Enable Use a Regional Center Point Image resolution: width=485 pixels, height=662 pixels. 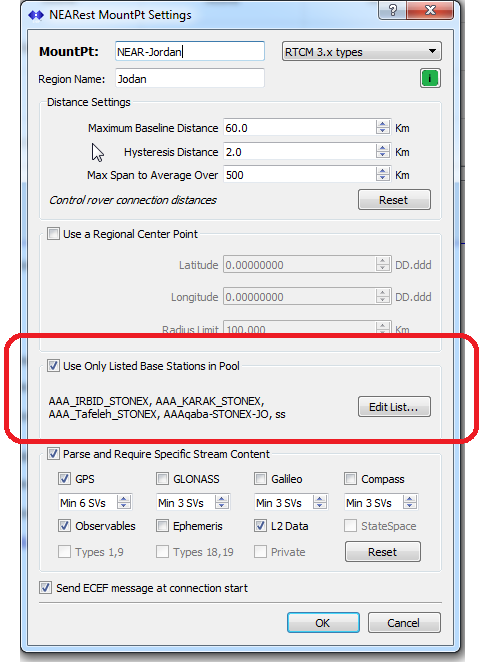click(x=54, y=233)
